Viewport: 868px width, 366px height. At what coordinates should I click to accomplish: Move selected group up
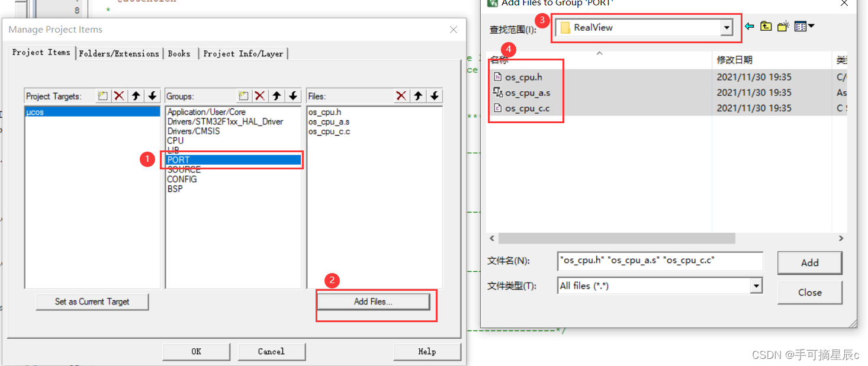pos(277,96)
